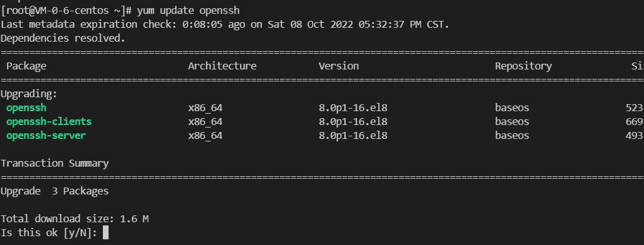This screenshot has height=245, width=644.
Task: Click the Total download size line
Action: [75, 219]
